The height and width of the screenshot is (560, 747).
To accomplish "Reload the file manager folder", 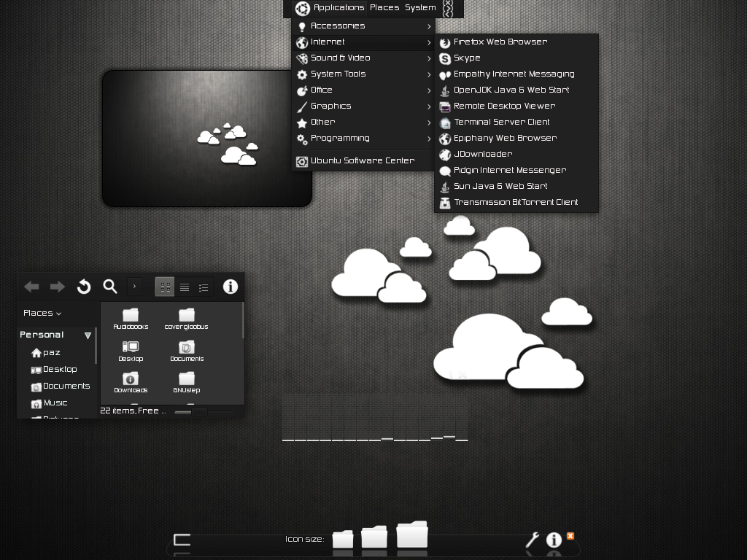I will [x=84, y=287].
